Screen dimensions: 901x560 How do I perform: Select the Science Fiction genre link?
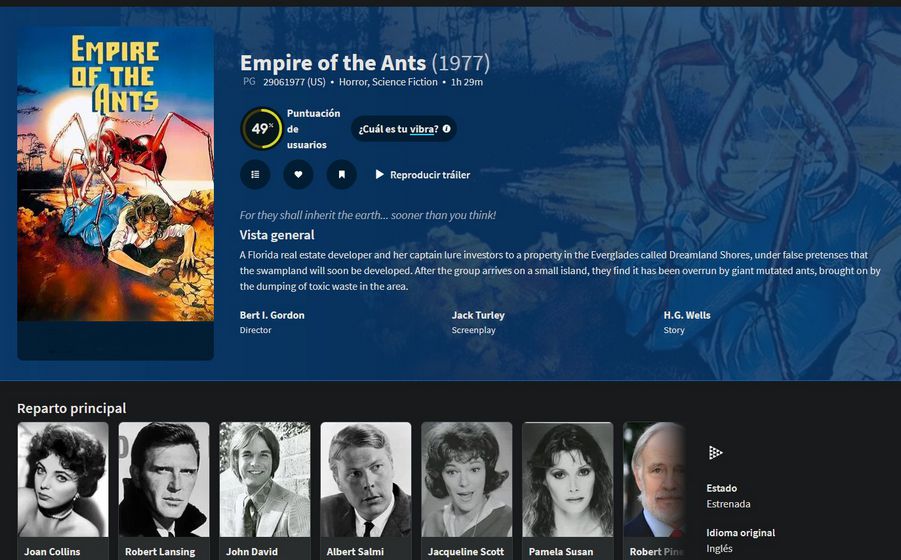pyautogui.click(x=405, y=82)
